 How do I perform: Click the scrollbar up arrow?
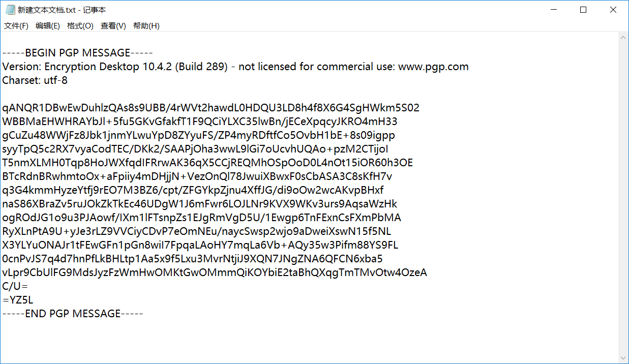623,36
